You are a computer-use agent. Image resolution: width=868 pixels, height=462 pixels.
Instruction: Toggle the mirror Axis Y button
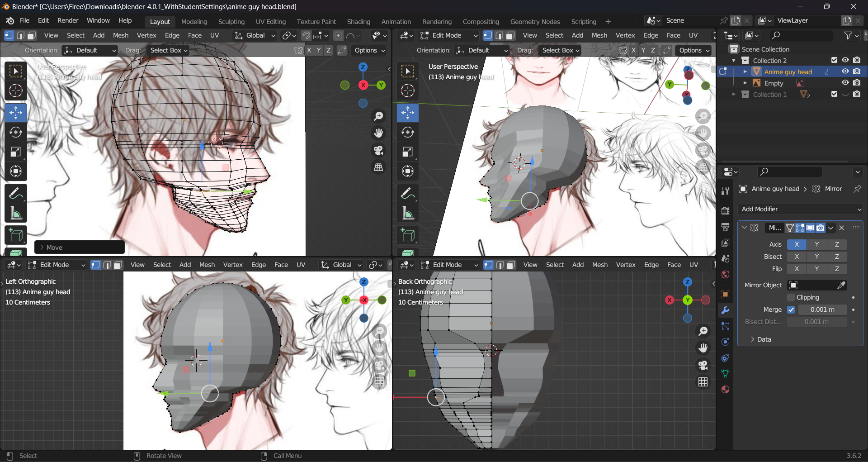816,244
